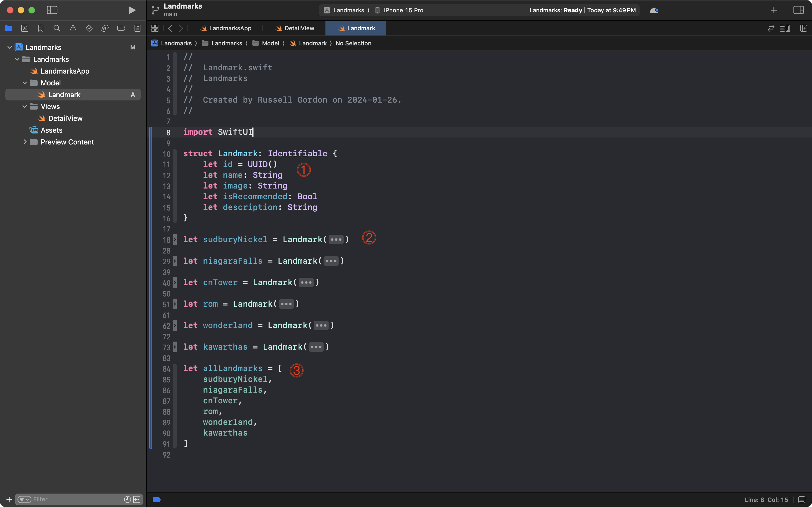812x507 pixels.
Task: Open the Test navigator
Action: [x=89, y=28]
